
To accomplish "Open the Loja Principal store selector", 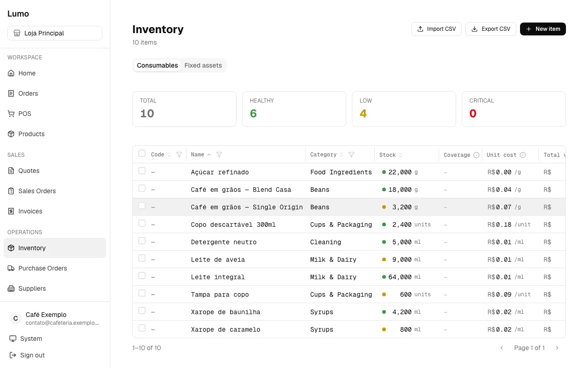I will [55, 33].
